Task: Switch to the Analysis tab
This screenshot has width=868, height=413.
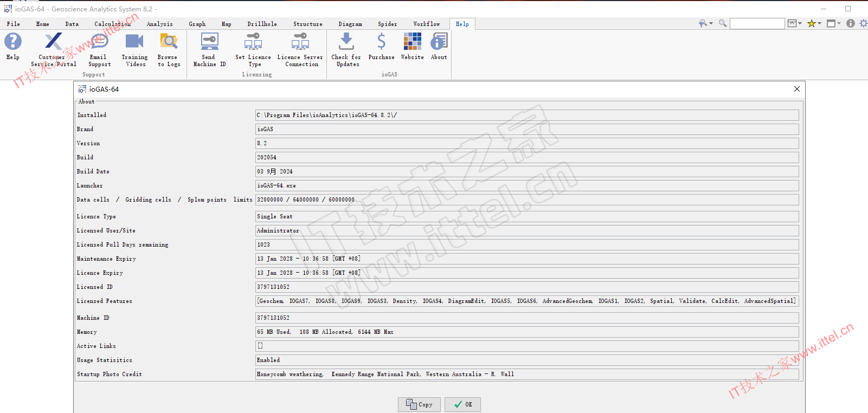Action: 160,24
